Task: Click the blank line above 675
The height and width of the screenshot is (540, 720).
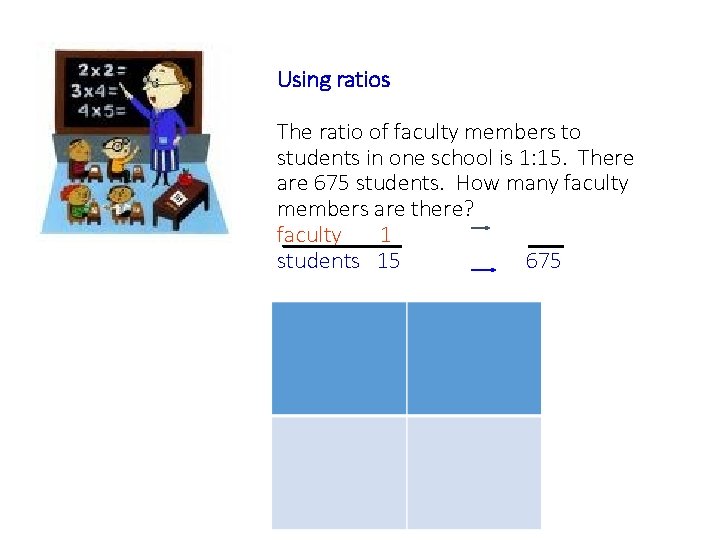Action: point(546,247)
